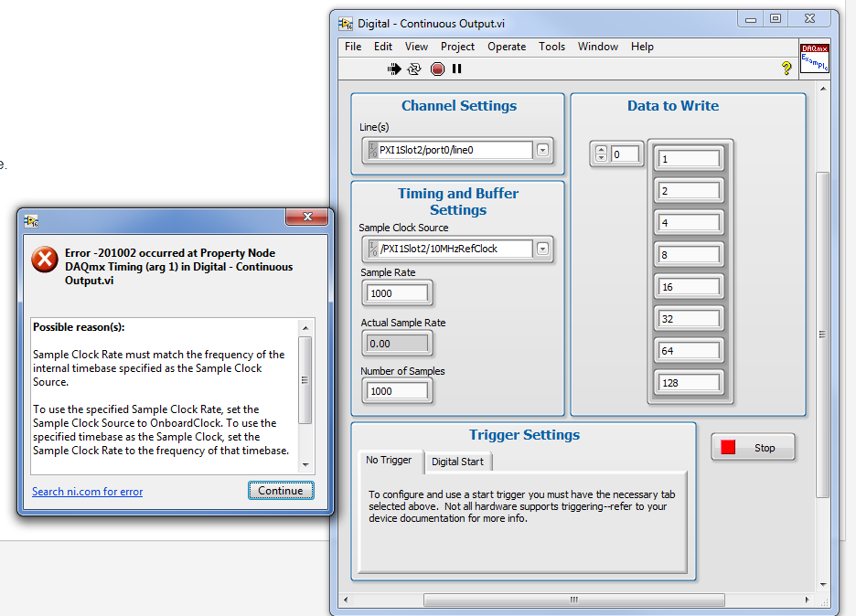This screenshot has width=856, height=616.
Task: Switch to the No Trigger tab
Action: [x=390, y=461]
